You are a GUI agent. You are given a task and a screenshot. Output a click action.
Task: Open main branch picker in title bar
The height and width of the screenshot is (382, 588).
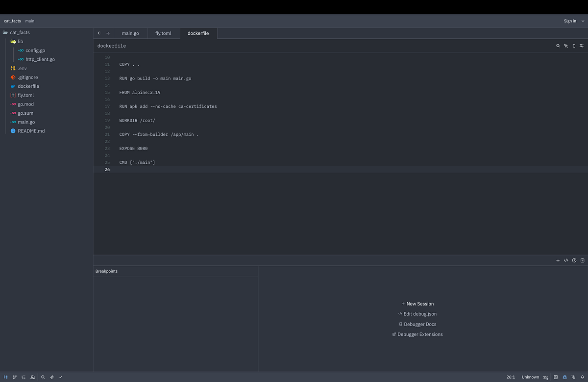pyautogui.click(x=30, y=21)
